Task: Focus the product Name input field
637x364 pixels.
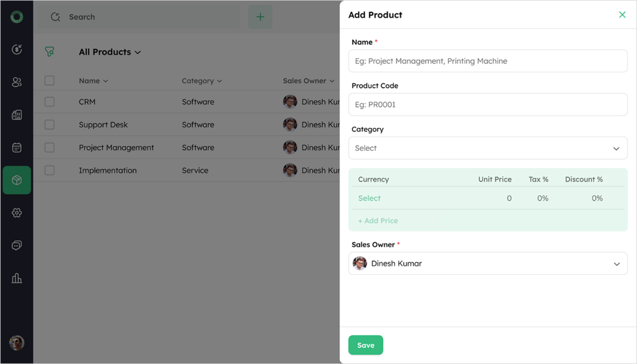Action: pyautogui.click(x=488, y=61)
